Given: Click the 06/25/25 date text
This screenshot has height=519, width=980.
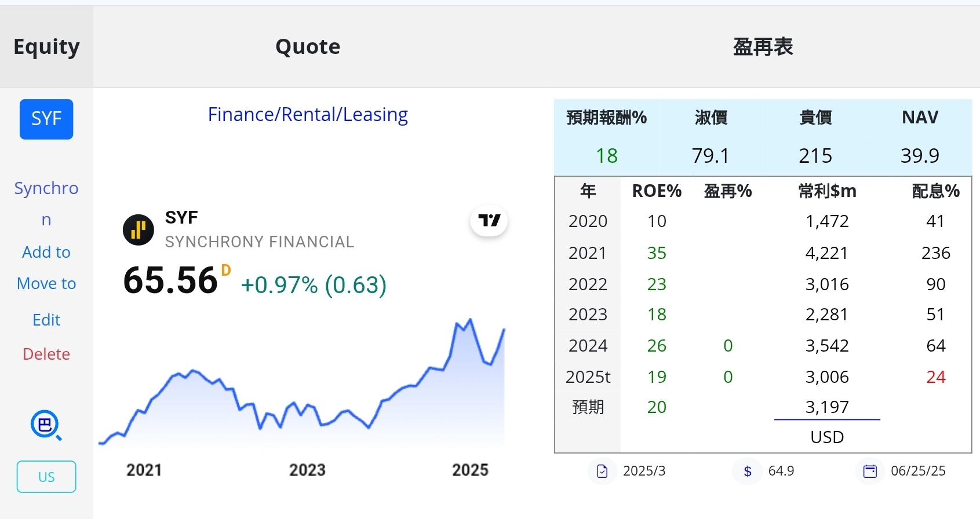Looking at the screenshot, I should click(x=918, y=471).
